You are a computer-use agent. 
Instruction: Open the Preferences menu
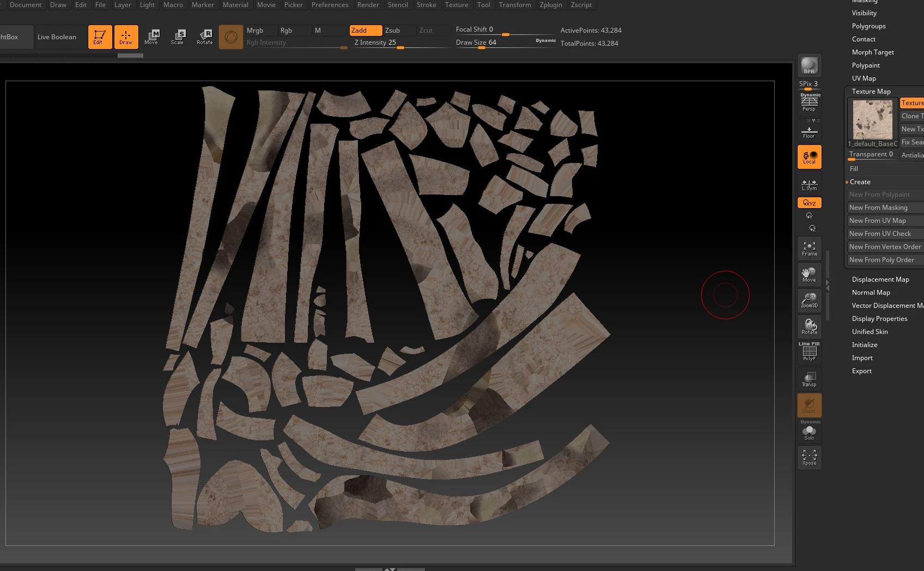pos(330,5)
